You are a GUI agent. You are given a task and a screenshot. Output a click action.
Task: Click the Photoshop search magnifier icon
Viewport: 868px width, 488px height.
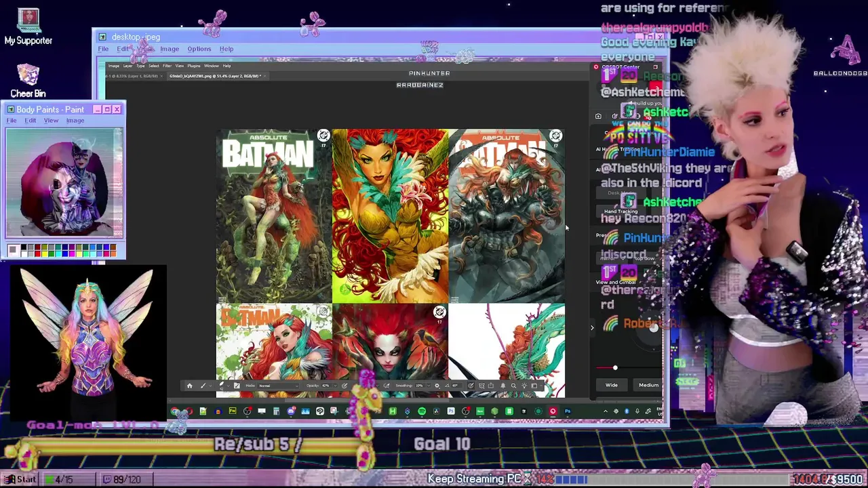click(513, 386)
